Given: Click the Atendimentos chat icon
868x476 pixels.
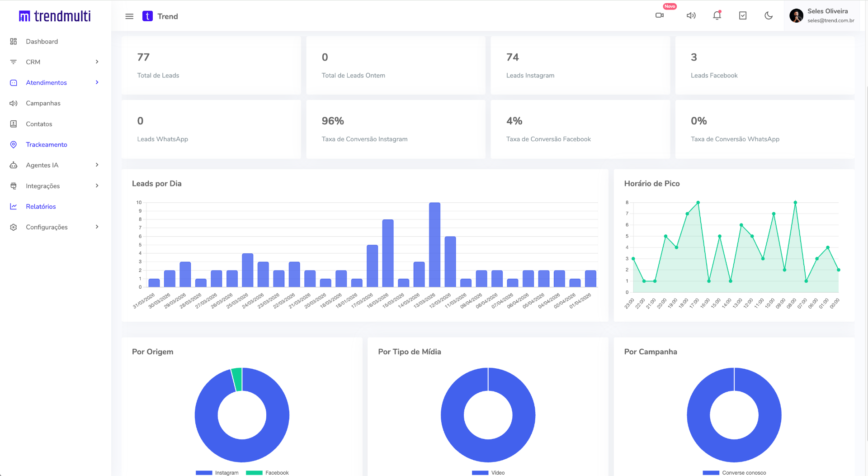Looking at the screenshot, I should click(x=14, y=83).
